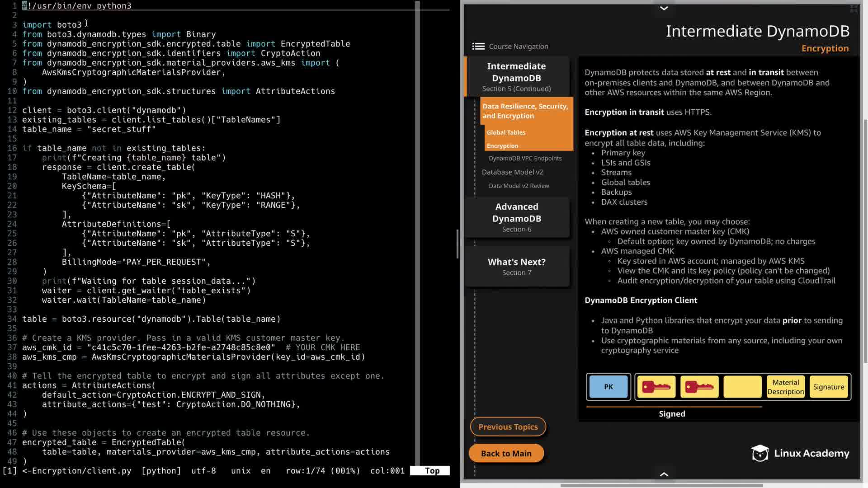This screenshot has height=488, width=868.
Task: Expand the top chevron-down arrow
Action: 664,8
